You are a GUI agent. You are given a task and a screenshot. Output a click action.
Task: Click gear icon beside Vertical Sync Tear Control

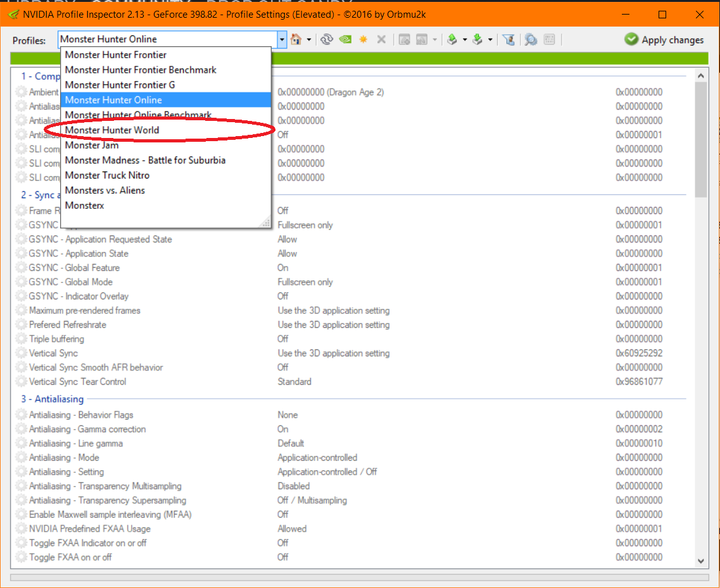(x=21, y=382)
